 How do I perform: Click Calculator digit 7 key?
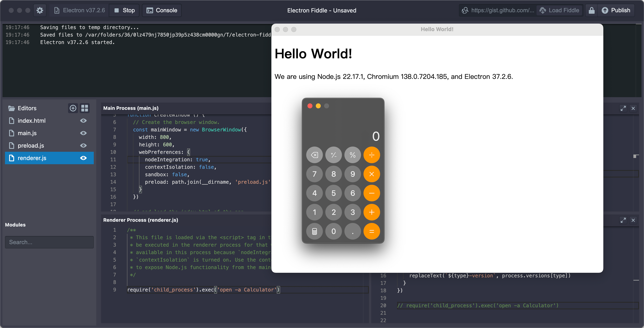pyautogui.click(x=315, y=174)
